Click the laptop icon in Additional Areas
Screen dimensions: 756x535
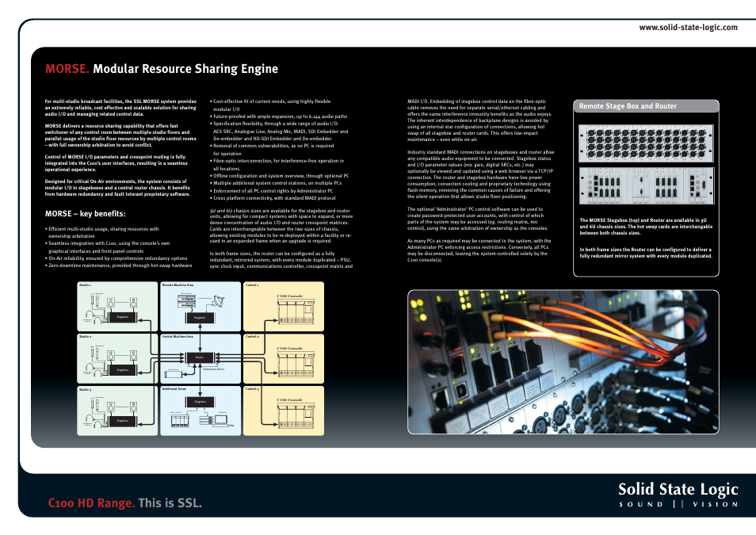[222, 420]
